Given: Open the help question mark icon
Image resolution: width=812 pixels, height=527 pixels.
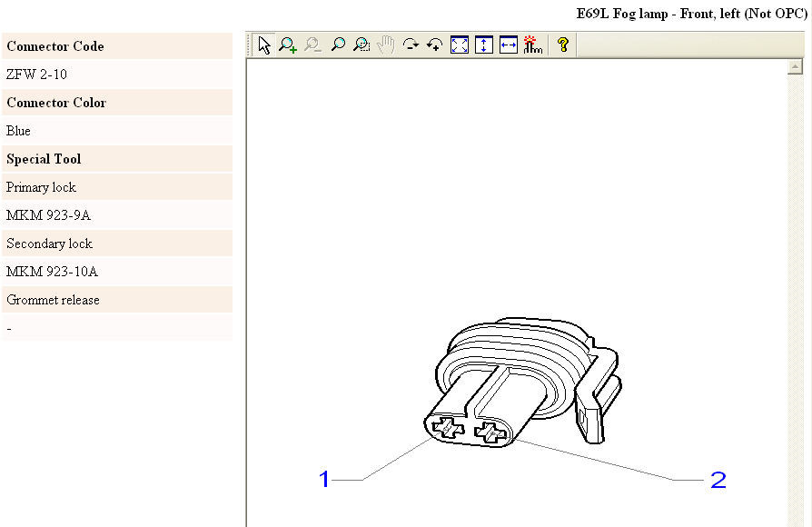Looking at the screenshot, I should tap(563, 45).
